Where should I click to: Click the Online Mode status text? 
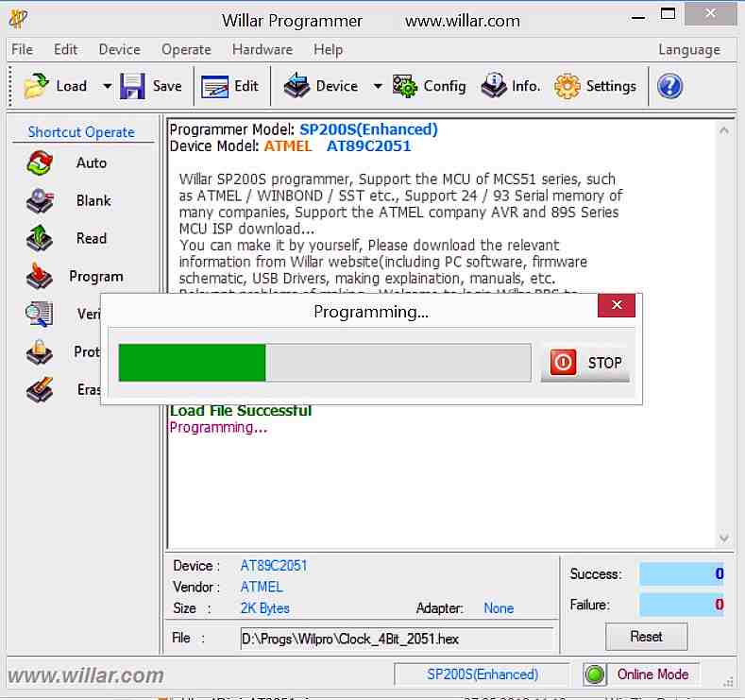point(652,674)
